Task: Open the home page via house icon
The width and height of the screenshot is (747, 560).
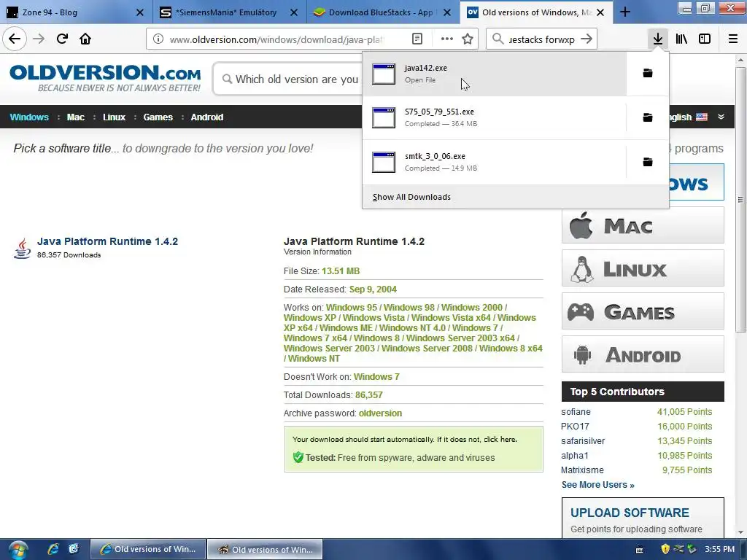Action: [x=85, y=39]
